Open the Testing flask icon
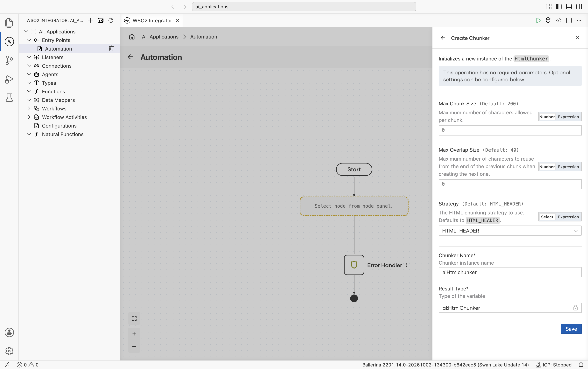 coord(9,98)
